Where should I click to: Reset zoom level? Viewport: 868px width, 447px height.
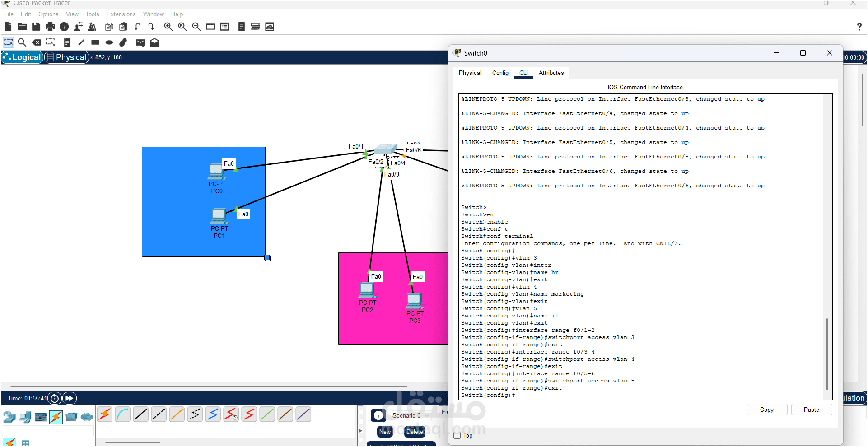(182, 27)
